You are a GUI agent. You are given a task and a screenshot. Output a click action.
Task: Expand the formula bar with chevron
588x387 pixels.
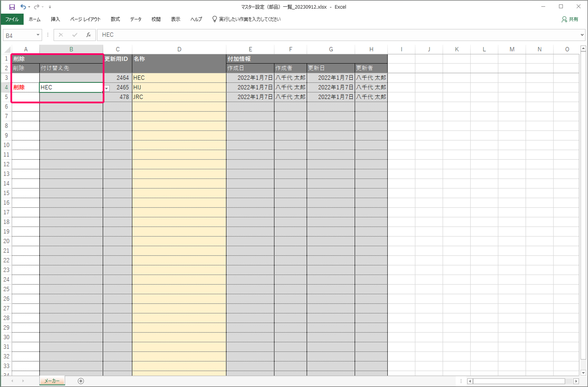(x=582, y=35)
